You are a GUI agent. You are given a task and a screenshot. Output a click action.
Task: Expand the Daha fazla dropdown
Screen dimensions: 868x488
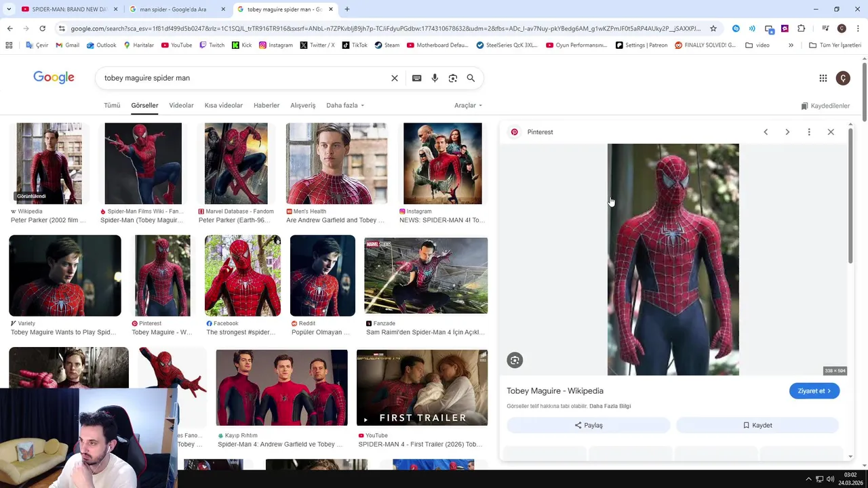(x=345, y=106)
